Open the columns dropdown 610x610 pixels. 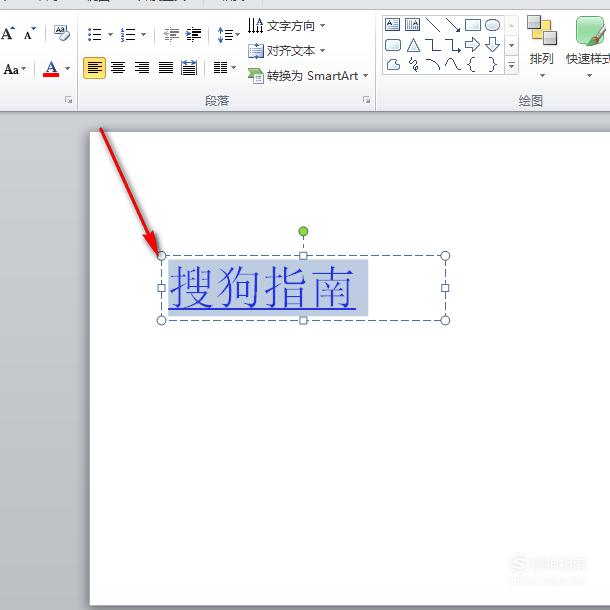pos(224,68)
